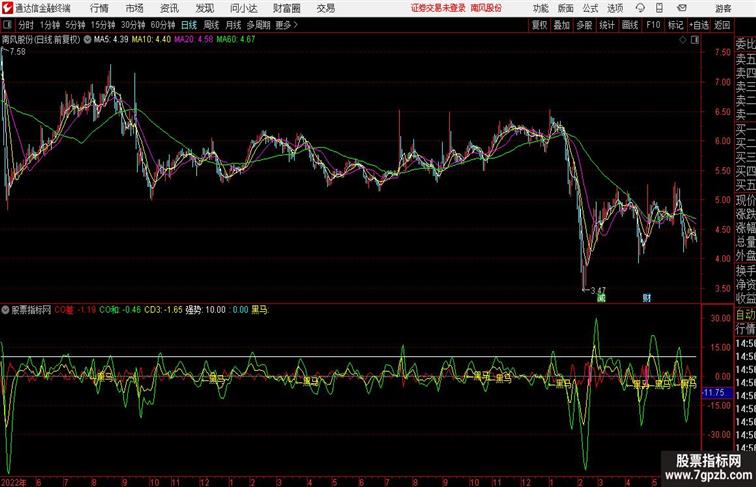Screen dimensions: 756x487
Task: Click the 标记 toolbar button
Action: point(675,25)
